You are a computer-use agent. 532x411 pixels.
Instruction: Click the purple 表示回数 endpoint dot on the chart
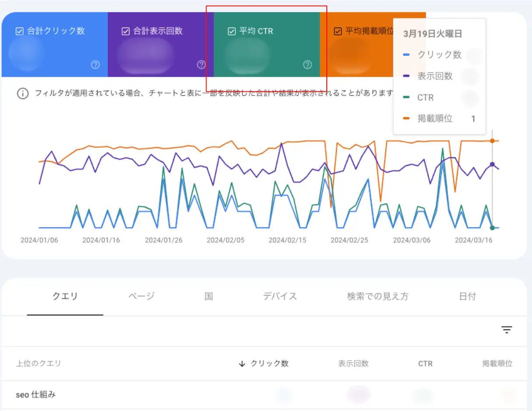tap(492, 164)
